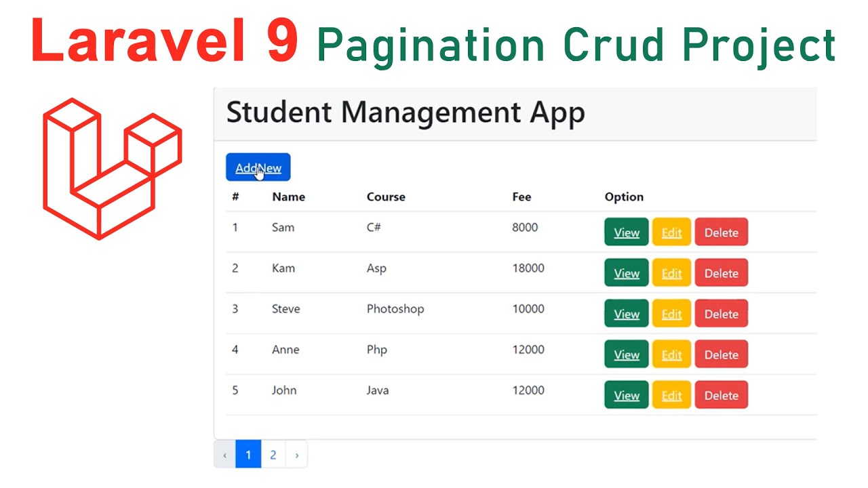Image resolution: width=868 pixels, height=488 pixels.
Task: Go to pagination page 2
Action: pyautogui.click(x=273, y=455)
